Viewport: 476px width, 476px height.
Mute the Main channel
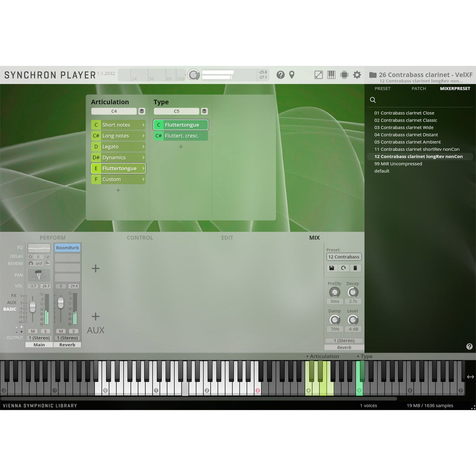[33, 331]
